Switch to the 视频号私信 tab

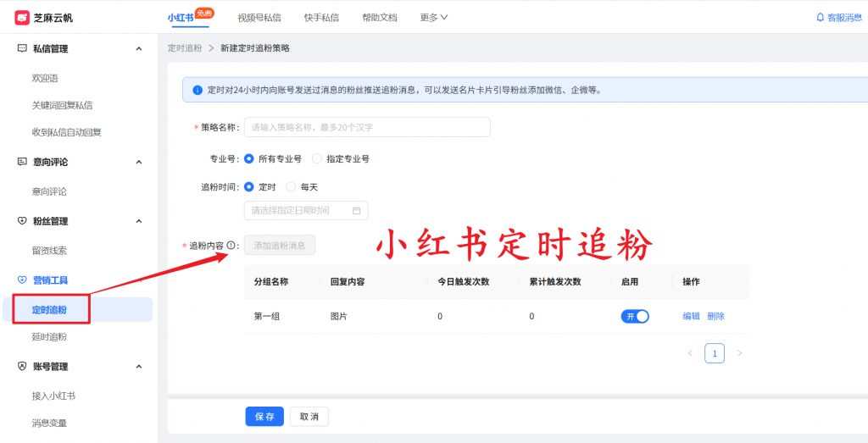coord(259,18)
